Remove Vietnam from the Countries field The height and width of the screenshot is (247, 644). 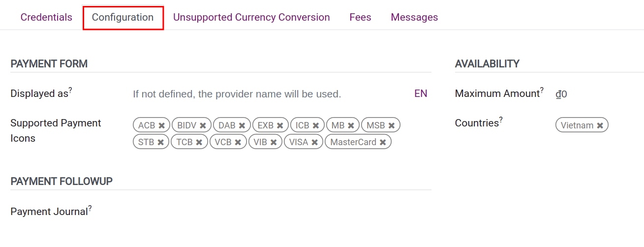pyautogui.click(x=600, y=125)
